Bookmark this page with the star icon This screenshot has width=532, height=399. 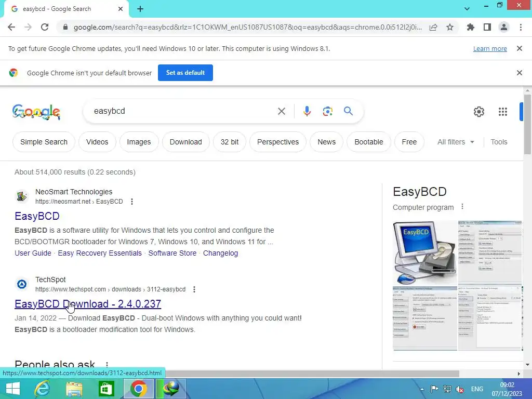point(450,27)
